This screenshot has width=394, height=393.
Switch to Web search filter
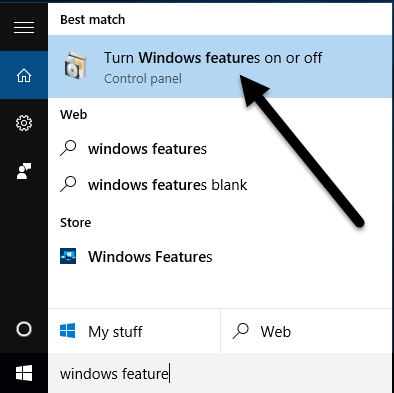[x=306, y=331]
